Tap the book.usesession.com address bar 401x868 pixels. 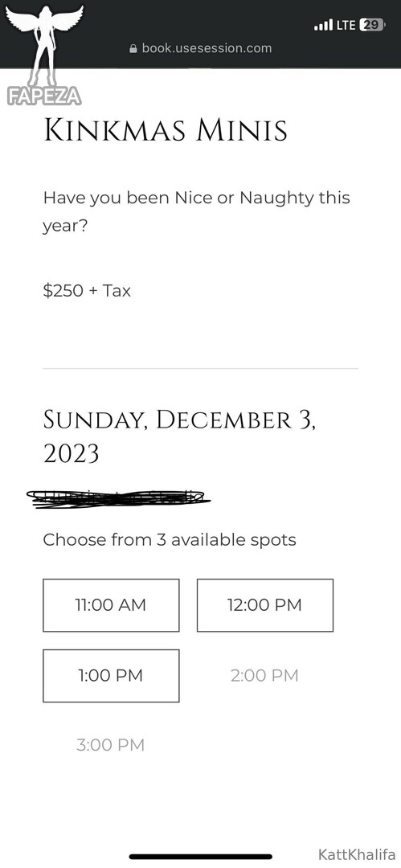tap(201, 48)
